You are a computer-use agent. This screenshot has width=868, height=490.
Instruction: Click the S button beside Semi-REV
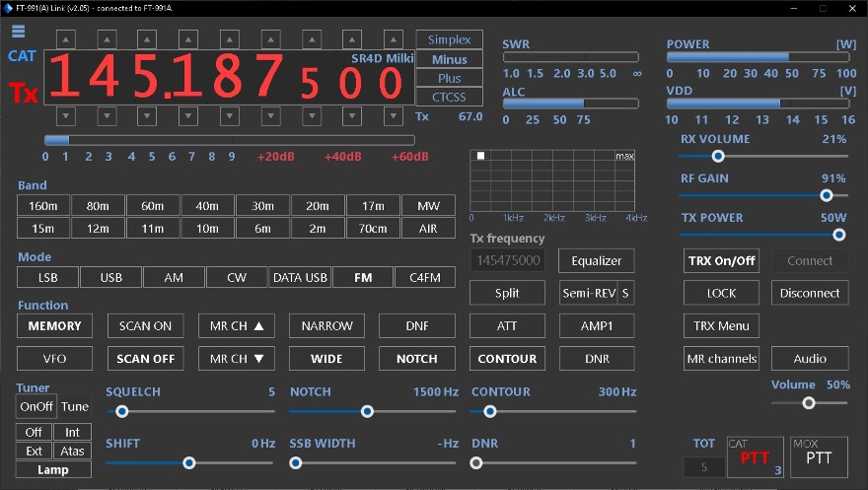625,293
